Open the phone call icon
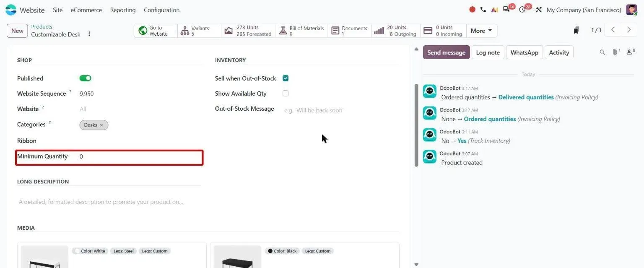Image resolution: width=644 pixels, height=268 pixels. click(x=483, y=10)
